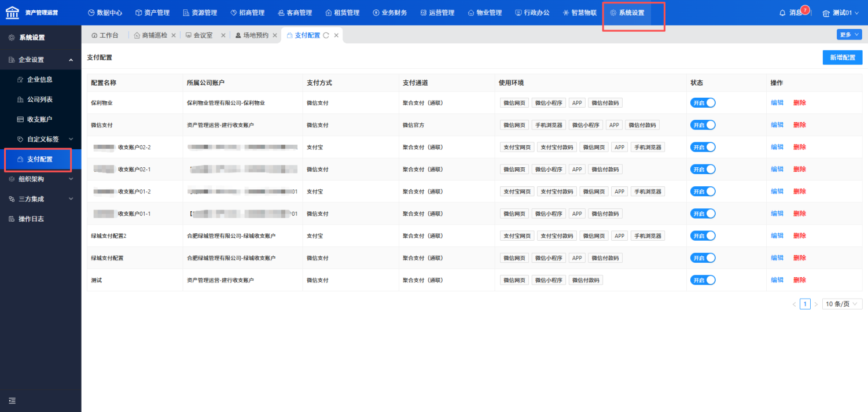
Task: Toggle status switch for 收支账户01-2 row
Action: (x=703, y=192)
